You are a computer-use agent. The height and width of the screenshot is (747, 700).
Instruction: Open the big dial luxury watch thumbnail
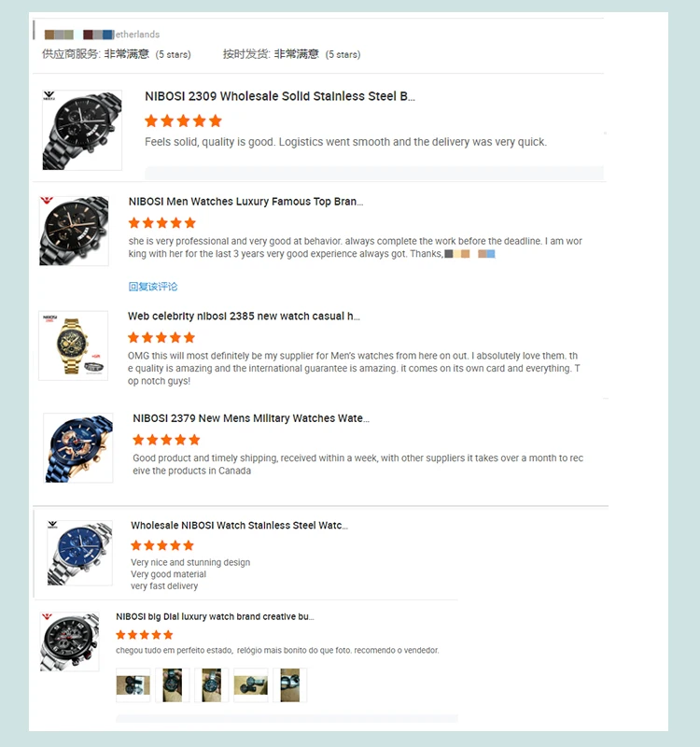pyautogui.click(x=69, y=641)
